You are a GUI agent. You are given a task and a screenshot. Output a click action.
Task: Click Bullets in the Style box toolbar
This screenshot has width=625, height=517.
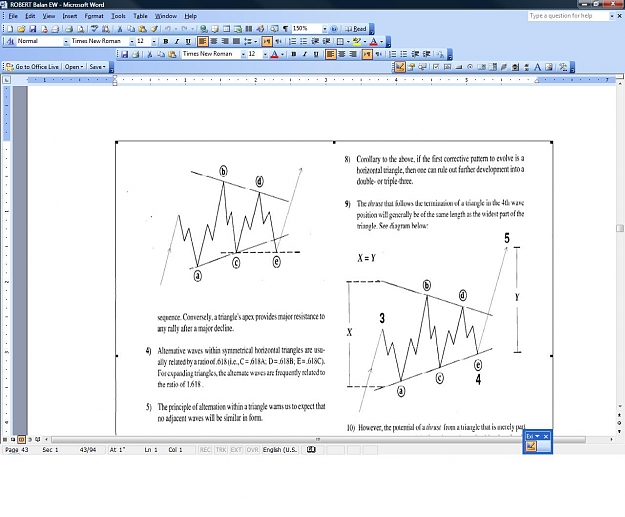click(x=304, y=41)
